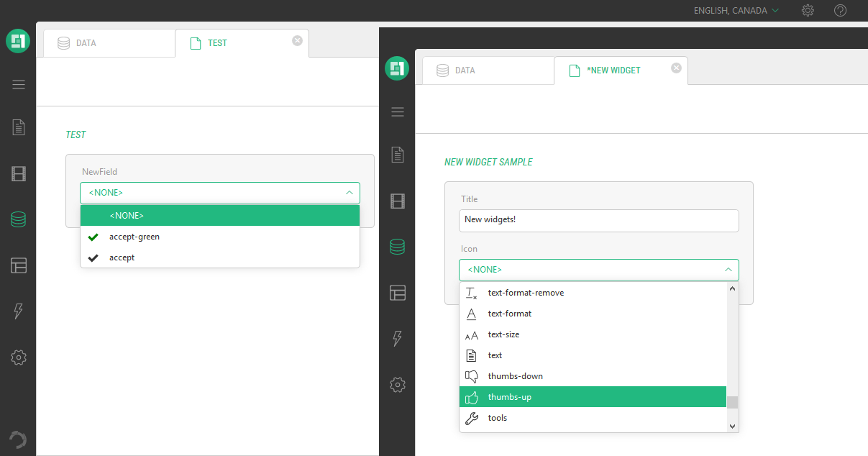Click inside the Title field containing New widgets!
Image resolution: width=868 pixels, height=456 pixels.
[599, 220]
